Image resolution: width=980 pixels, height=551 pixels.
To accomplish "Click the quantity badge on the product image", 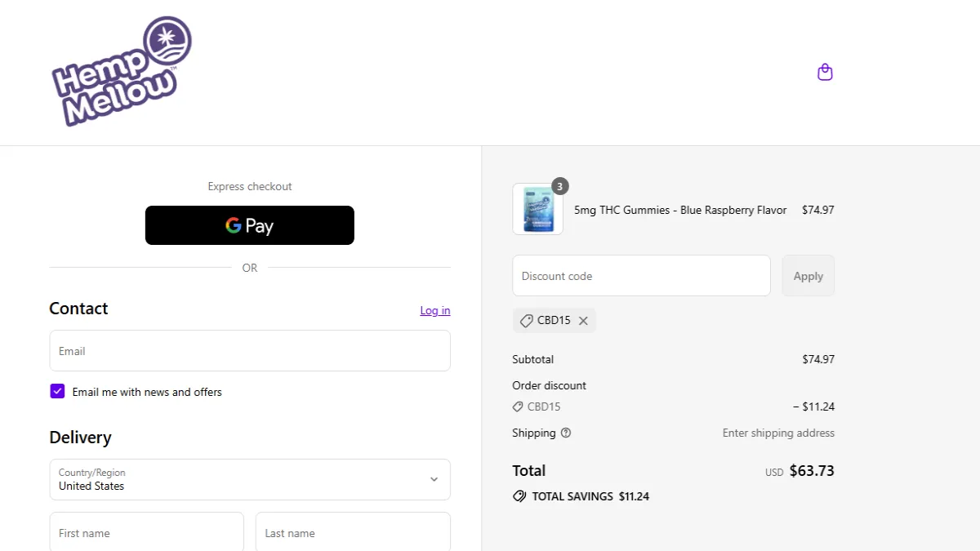I will [559, 186].
